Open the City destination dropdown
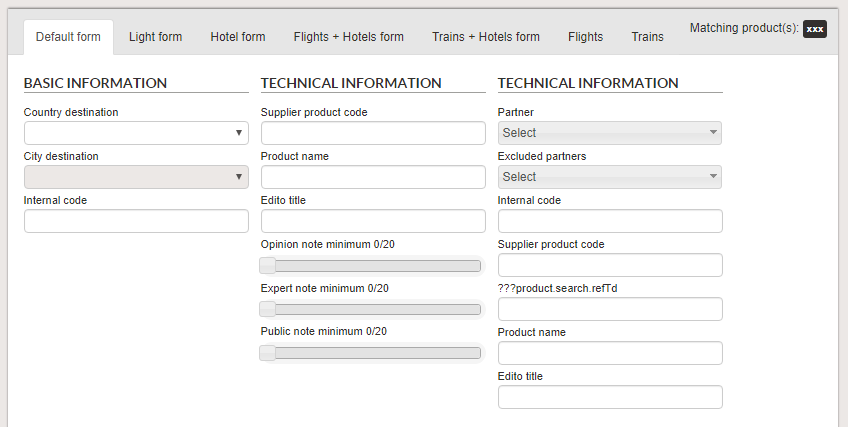Viewport: 848px width, 427px height. 136,177
